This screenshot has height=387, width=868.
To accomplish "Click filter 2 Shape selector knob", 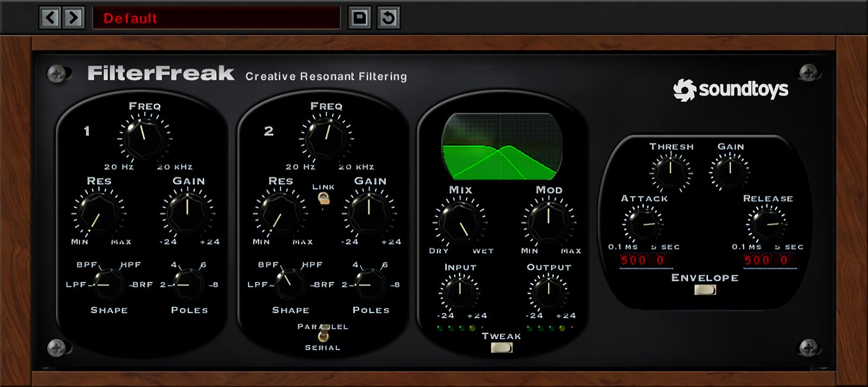I will tap(290, 284).
